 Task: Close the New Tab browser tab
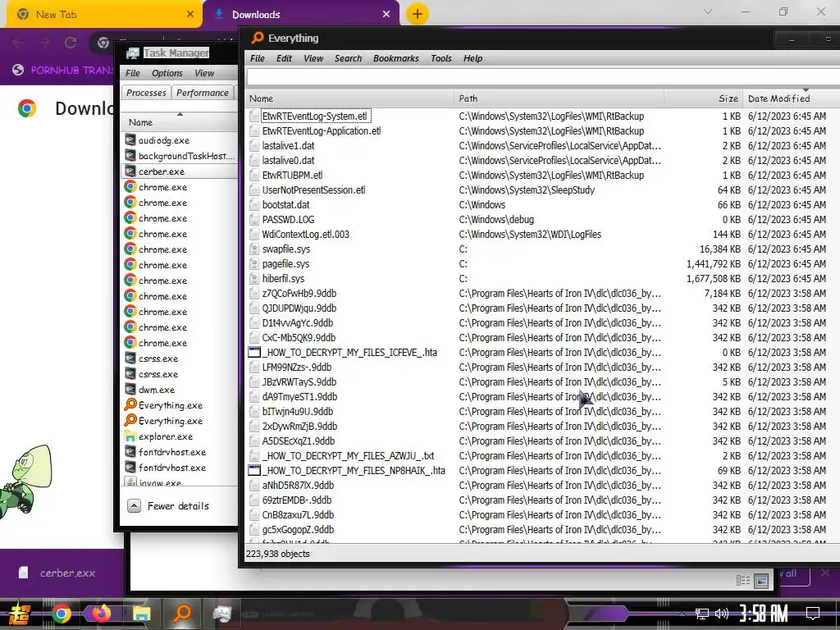tap(190, 15)
